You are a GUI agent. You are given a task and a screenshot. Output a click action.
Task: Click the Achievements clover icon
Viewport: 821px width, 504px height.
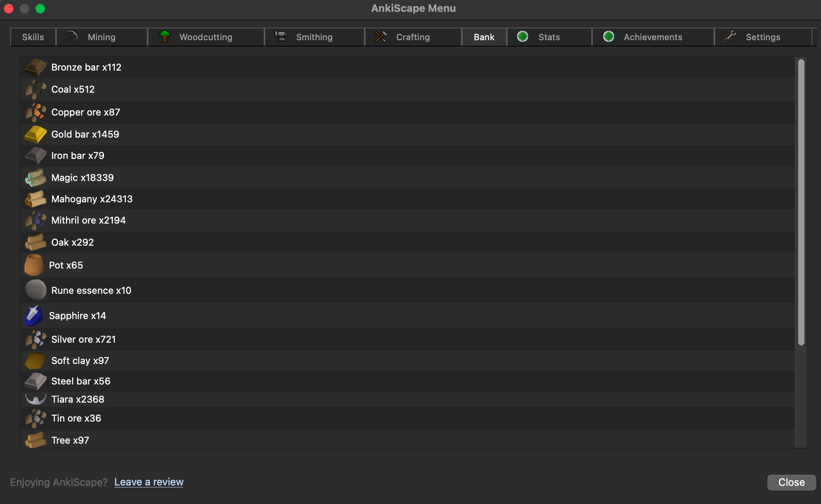point(608,37)
